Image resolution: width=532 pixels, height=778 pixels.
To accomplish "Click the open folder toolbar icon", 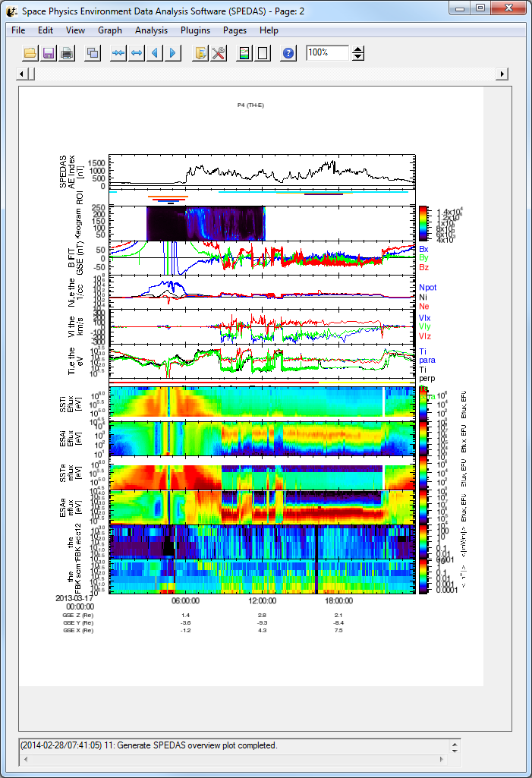I will pos(30,53).
